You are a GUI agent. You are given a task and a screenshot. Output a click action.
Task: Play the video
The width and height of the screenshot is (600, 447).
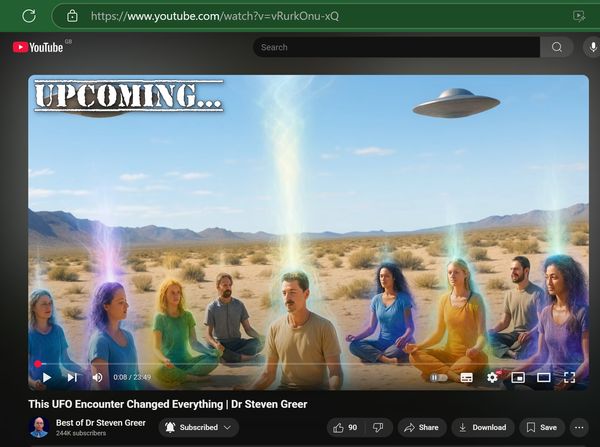point(47,378)
